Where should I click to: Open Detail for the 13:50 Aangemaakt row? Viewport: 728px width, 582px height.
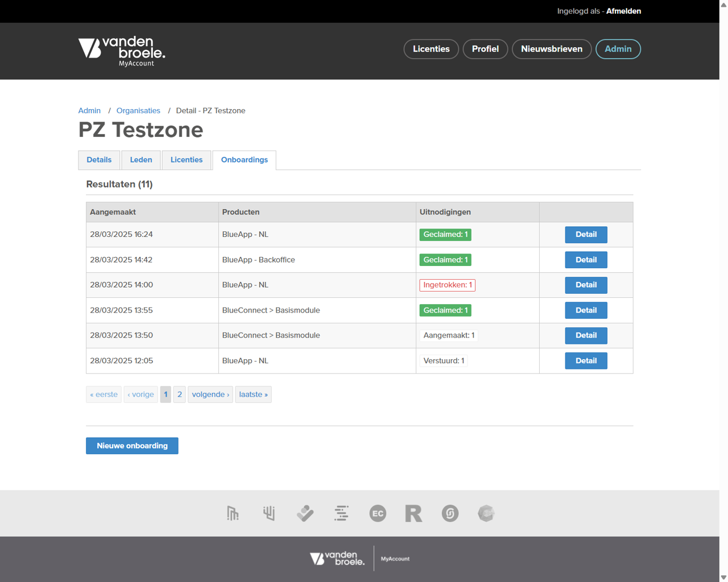tap(586, 335)
